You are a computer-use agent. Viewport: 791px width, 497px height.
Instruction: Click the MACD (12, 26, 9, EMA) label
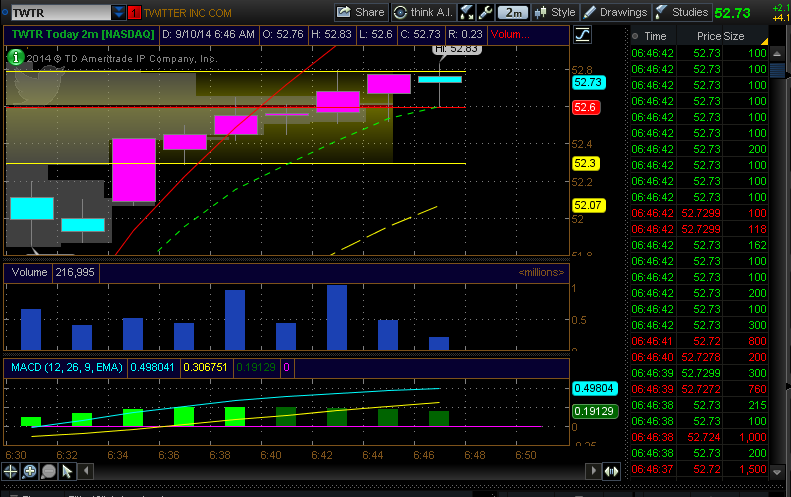67,367
